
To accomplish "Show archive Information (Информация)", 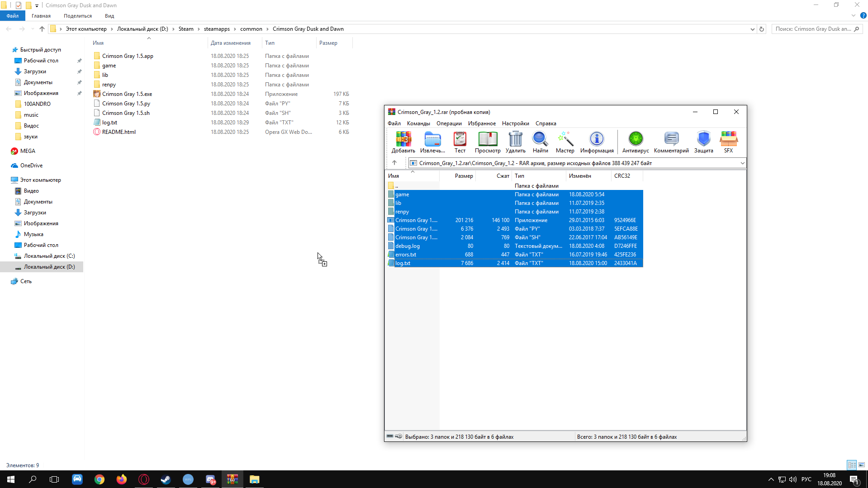I will coord(597,142).
